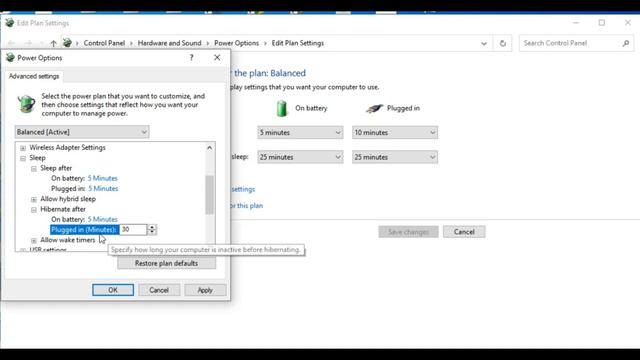Decrease Plugged in minutes with down spinner
Viewport: 640px width, 360px height.
tap(152, 232)
